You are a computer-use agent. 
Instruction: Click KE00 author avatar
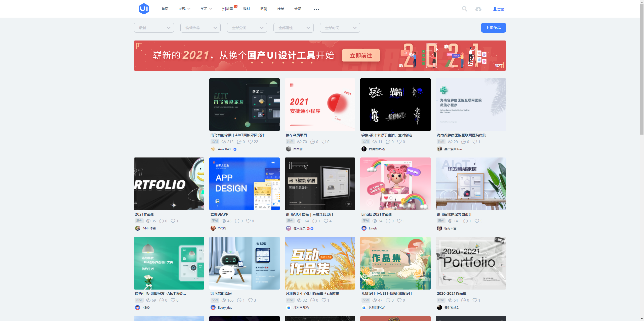coord(137,307)
